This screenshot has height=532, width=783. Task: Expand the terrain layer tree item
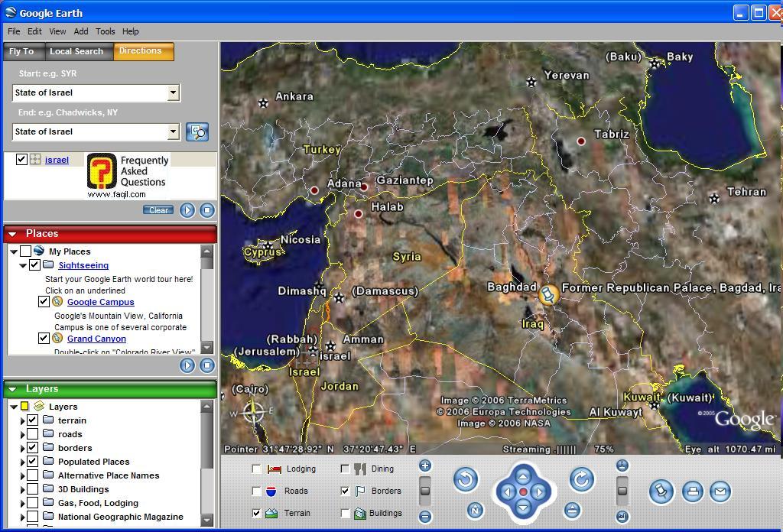22,420
